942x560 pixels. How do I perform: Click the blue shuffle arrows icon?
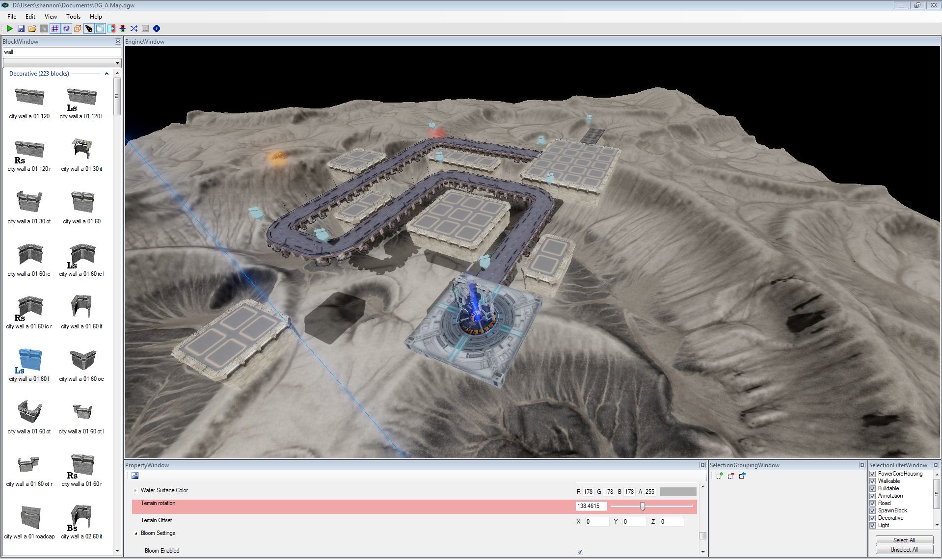134,28
